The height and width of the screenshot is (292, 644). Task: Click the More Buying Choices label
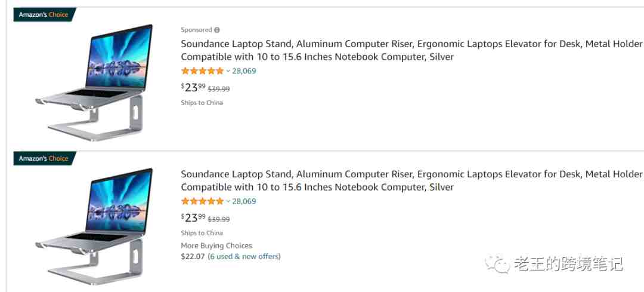click(216, 246)
